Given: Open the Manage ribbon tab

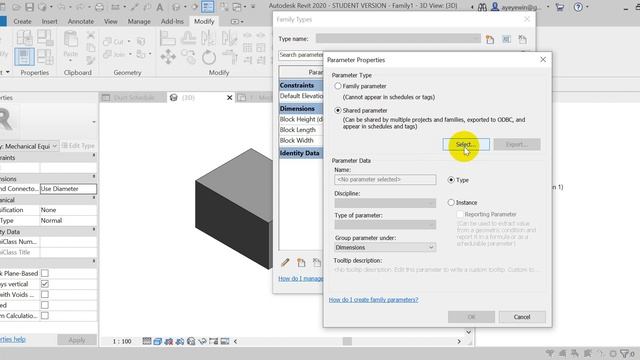Looking at the screenshot, I should tap(139, 21).
